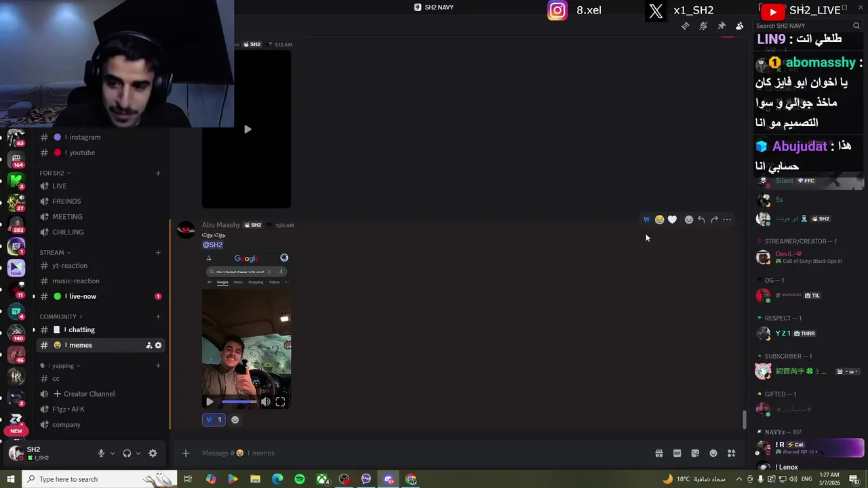This screenshot has height=488, width=868.
Task: Click the lower video's progress bar
Action: [x=239, y=402]
